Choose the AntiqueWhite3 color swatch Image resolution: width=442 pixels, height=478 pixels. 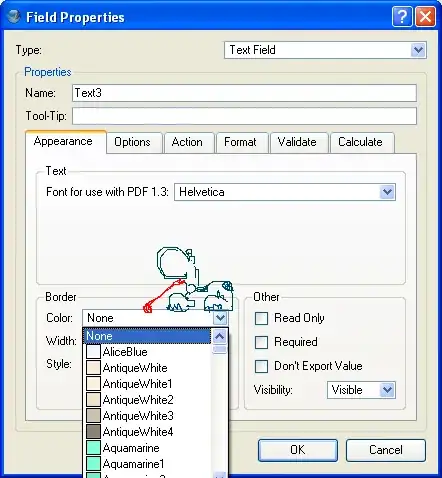[x=93, y=416]
